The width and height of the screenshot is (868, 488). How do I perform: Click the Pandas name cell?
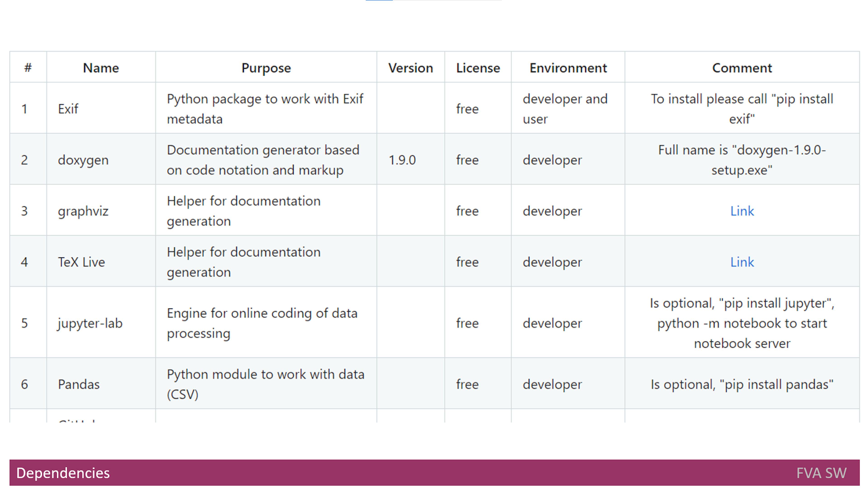(101, 384)
